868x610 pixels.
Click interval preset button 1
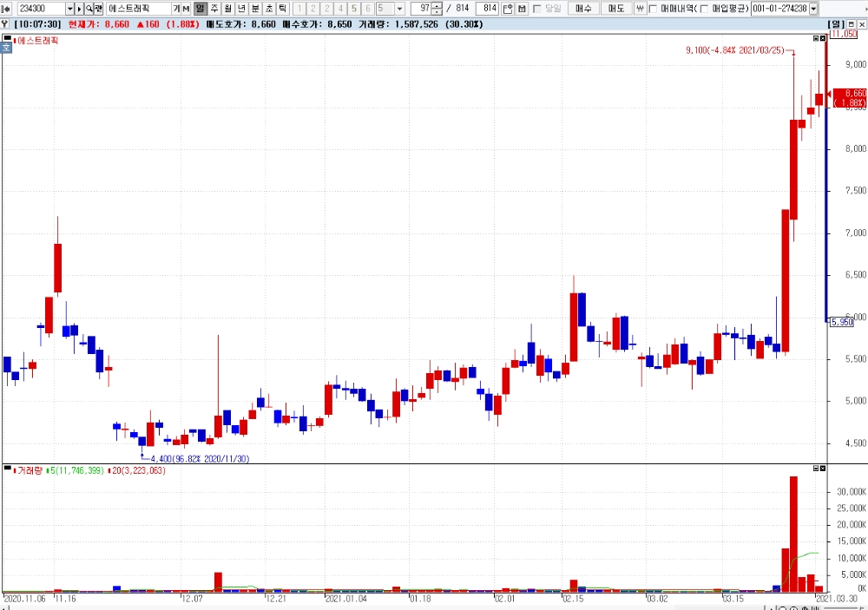tap(299, 9)
